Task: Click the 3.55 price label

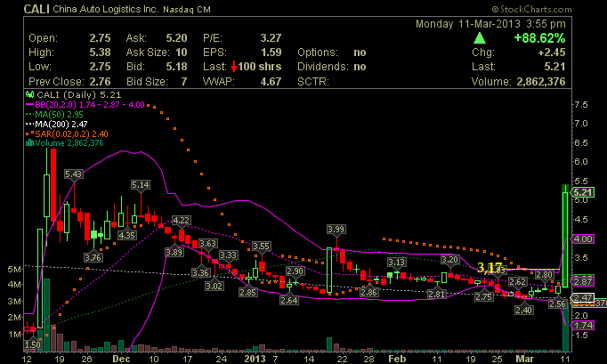Action: point(261,247)
